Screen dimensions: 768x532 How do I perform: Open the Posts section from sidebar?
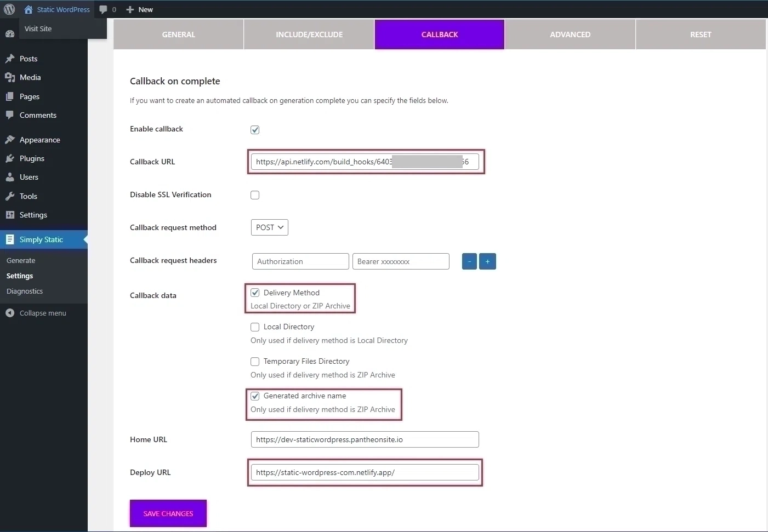pyautogui.click(x=27, y=59)
